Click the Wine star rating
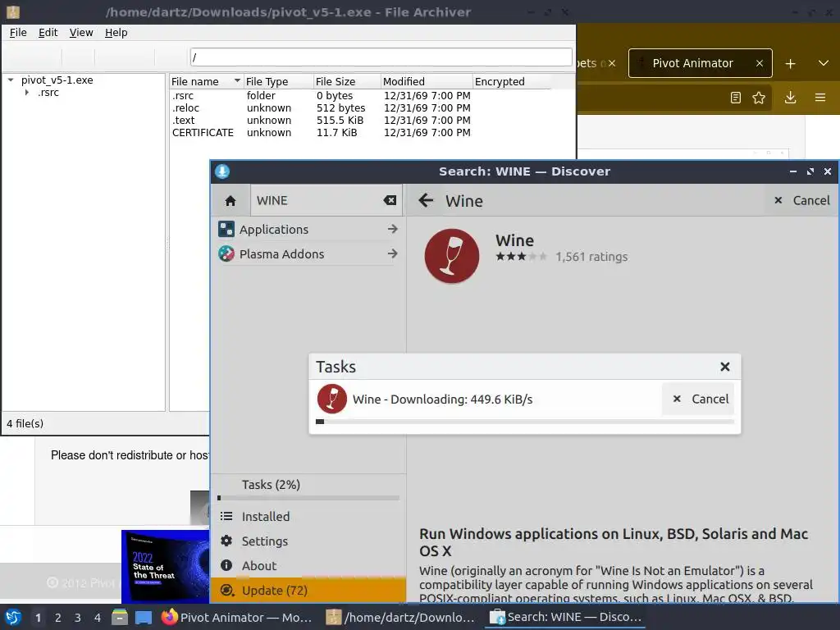This screenshot has width=840, height=630. [x=521, y=257]
